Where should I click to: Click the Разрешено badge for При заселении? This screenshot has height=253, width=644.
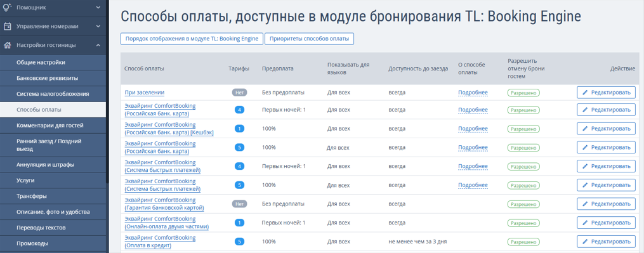point(523,93)
